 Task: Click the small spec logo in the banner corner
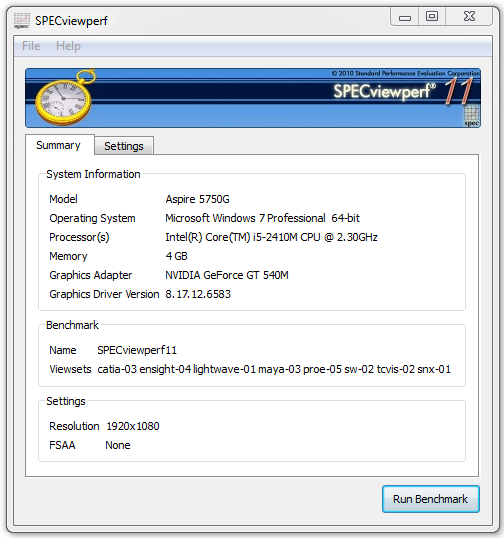[471, 116]
